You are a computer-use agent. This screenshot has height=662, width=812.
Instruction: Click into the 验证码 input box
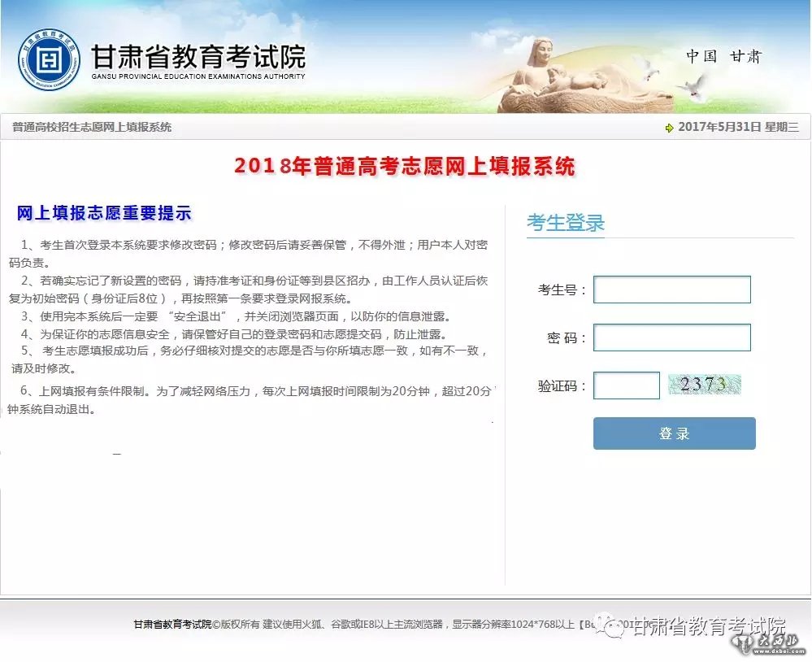(x=626, y=385)
